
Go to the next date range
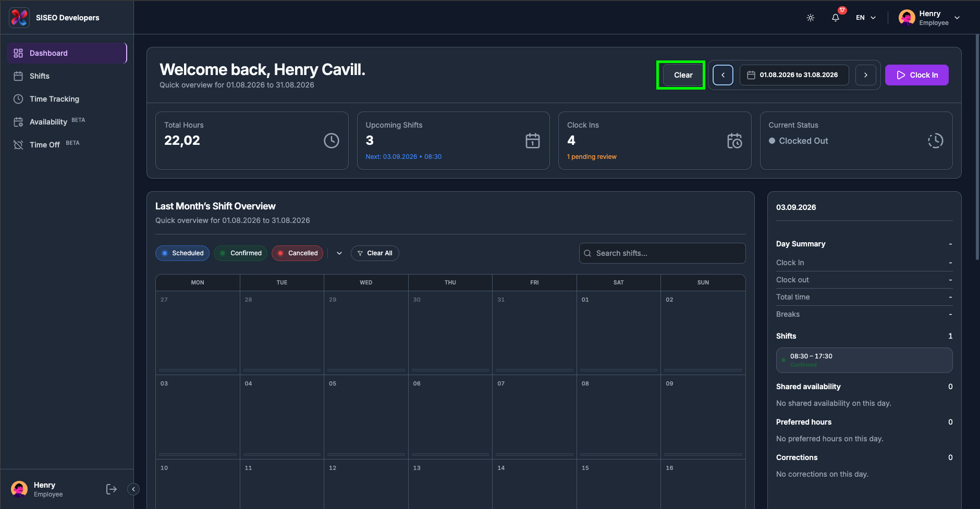coord(866,75)
